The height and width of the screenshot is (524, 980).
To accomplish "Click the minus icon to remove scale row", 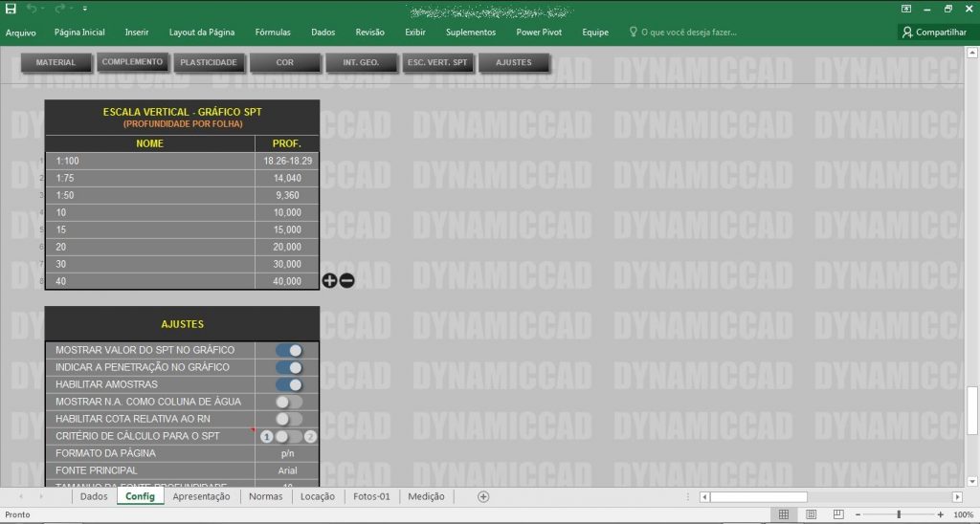I will point(346,281).
